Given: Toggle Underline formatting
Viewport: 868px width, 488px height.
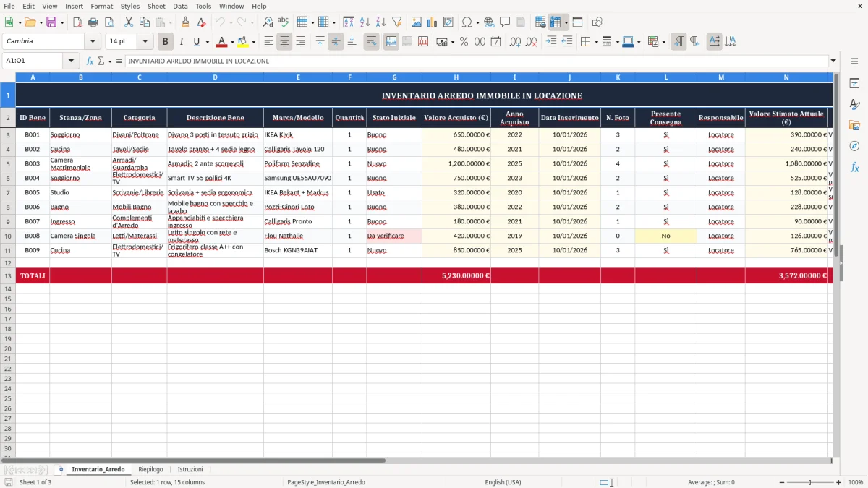Looking at the screenshot, I should point(197,41).
